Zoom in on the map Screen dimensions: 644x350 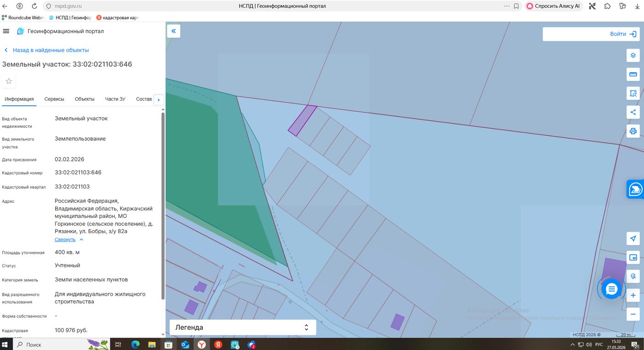[633, 296]
